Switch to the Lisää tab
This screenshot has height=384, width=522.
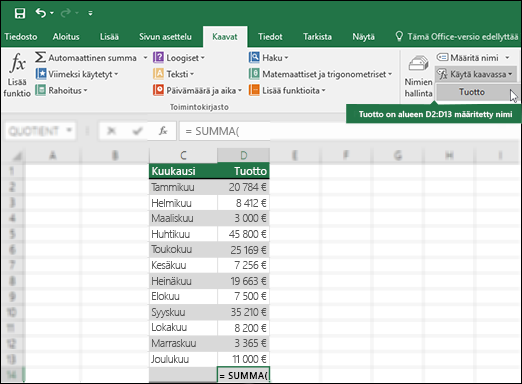tap(109, 37)
